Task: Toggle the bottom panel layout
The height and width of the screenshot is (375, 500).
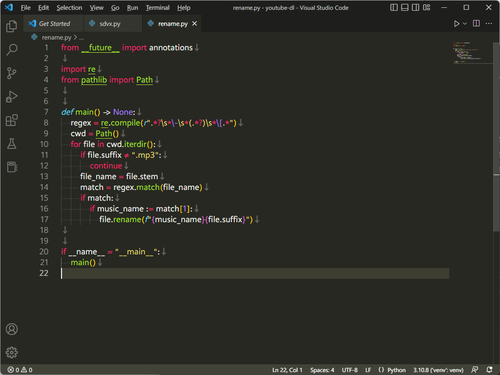Action: [405, 7]
